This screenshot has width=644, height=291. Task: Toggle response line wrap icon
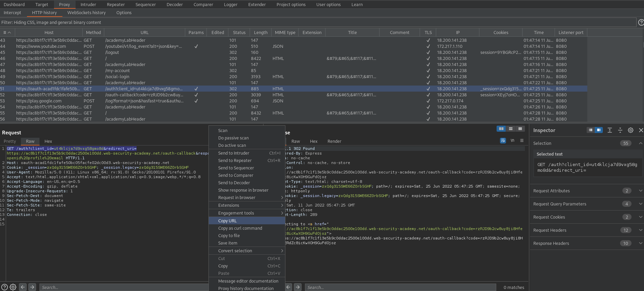[503, 140]
